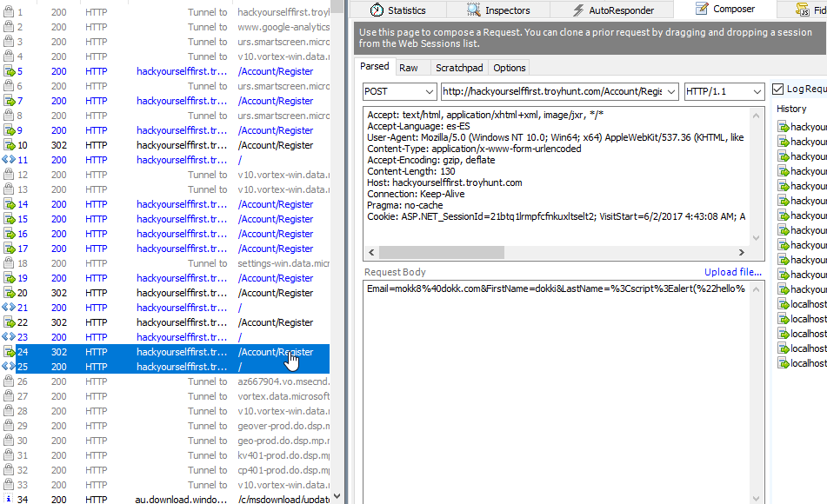Click the lock icon of session 1
The width and height of the screenshot is (827, 504).
pyautogui.click(x=9, y=11)
